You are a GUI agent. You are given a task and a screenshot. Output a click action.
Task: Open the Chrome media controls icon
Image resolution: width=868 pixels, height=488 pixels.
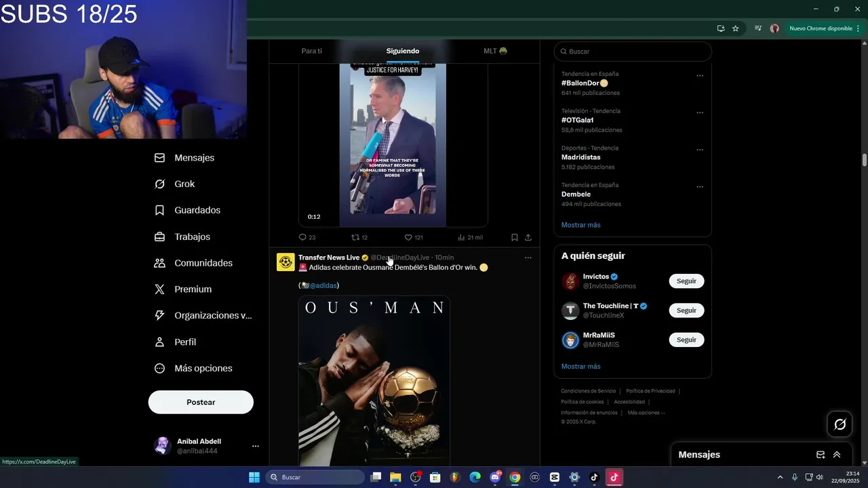point(758,28)
